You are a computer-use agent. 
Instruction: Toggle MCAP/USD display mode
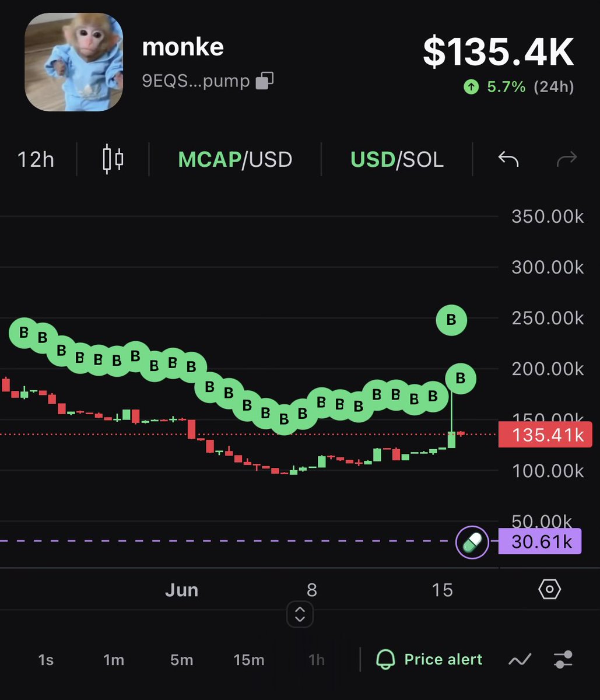[235, 159]
